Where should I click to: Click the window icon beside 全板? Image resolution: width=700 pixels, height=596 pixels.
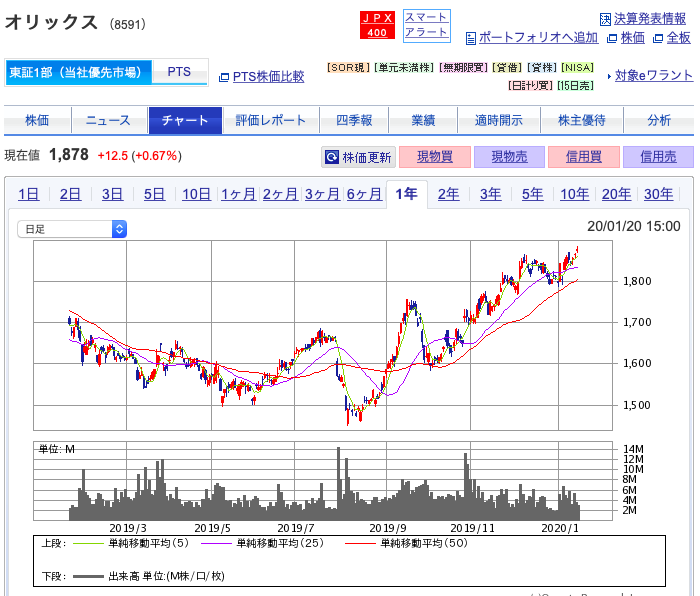click(658, 39)
